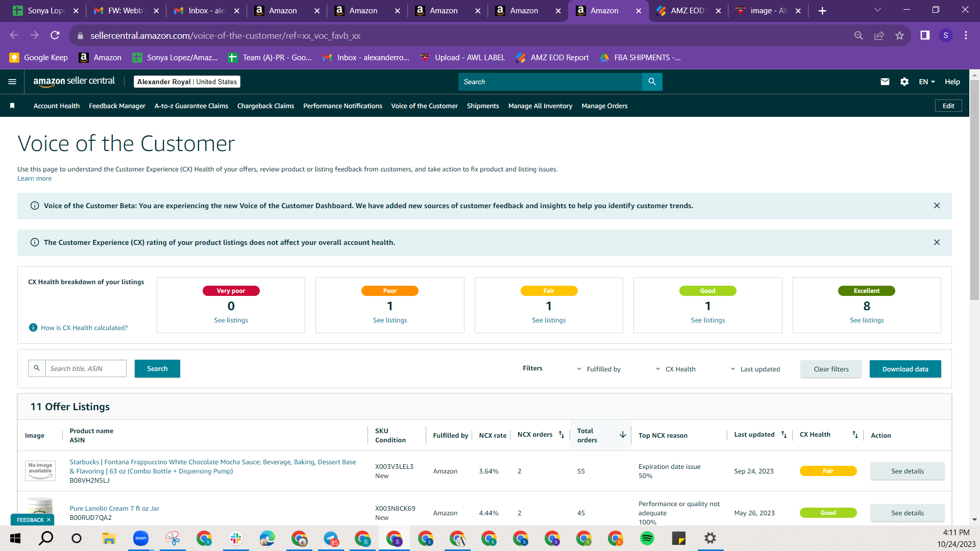Open Performance Notifications menu item
980x551 pixels.
pyautogui.click(x=342, y=106)
